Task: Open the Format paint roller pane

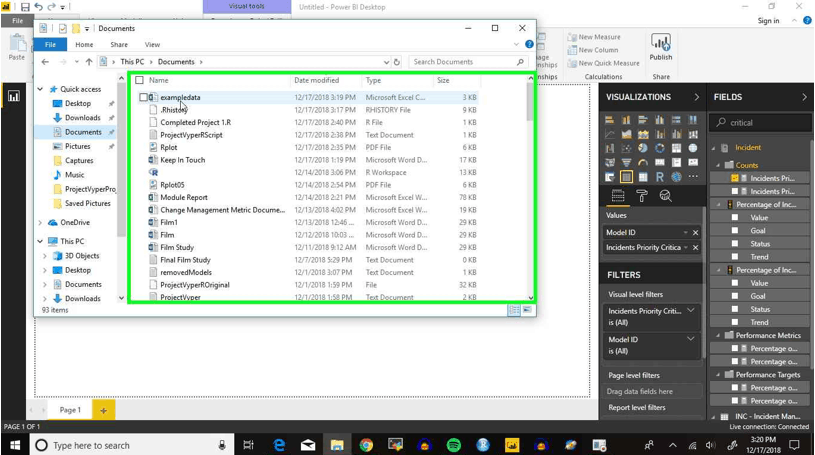Action: coord(642,196)
